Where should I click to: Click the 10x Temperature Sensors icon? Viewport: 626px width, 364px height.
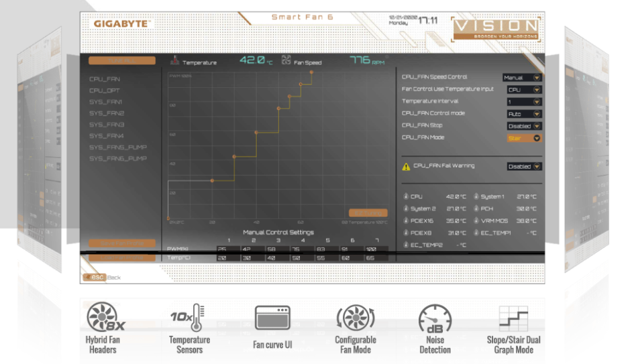188,317
